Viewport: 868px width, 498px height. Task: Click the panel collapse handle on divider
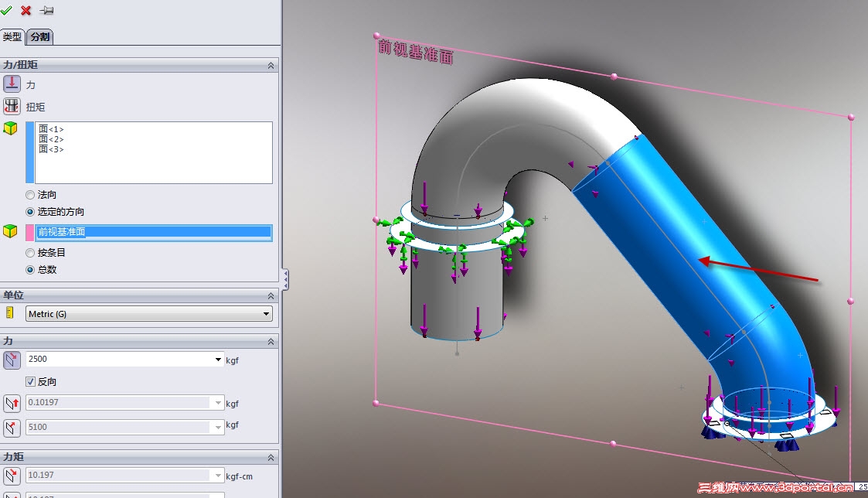pos(285,280)
